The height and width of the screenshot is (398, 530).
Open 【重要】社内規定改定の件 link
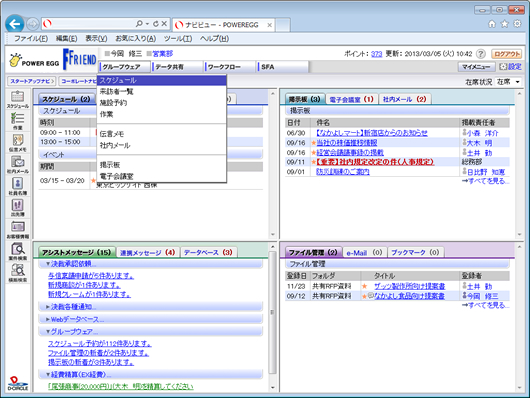[375, 162]
